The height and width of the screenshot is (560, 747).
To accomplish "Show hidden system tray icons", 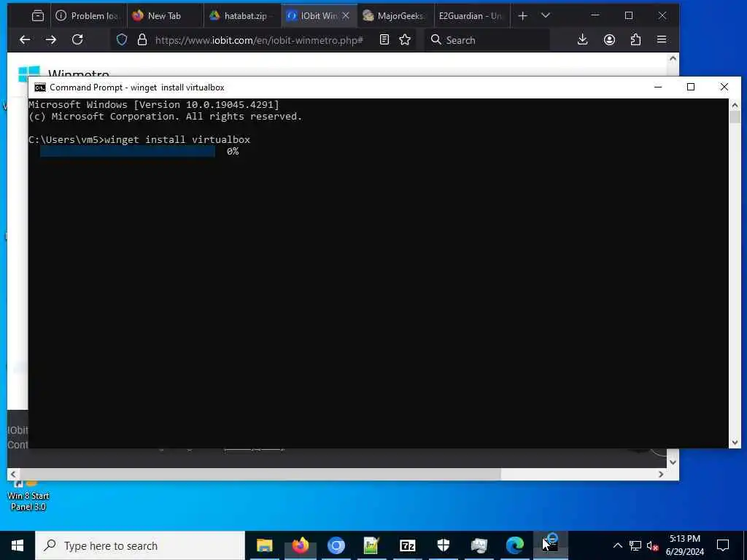I will pyautogui.click(x=617, y=545).
